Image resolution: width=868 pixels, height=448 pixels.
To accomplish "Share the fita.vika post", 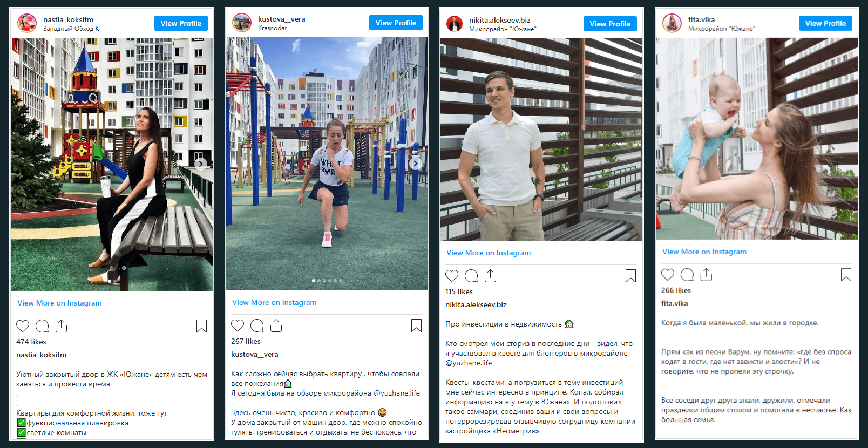I will point(707,274).
